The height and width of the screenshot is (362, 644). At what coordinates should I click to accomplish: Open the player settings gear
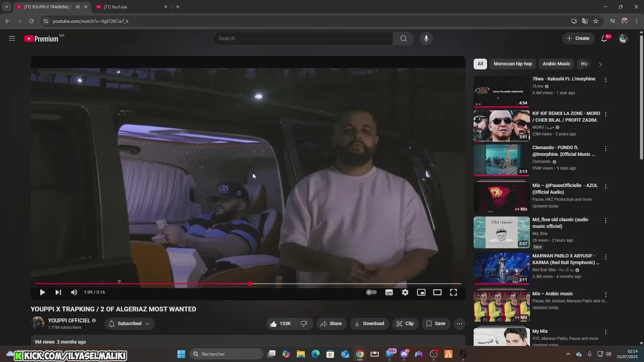point(405,292)
